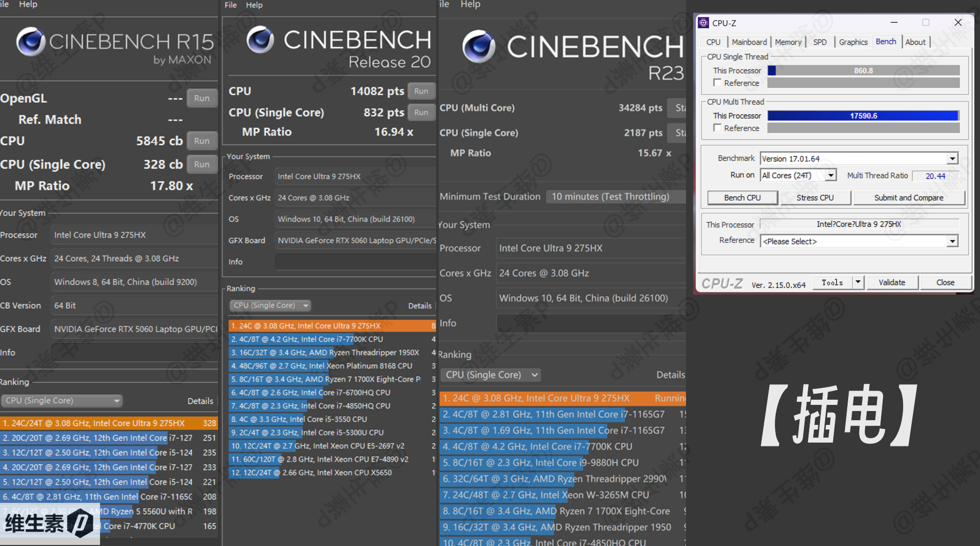This screenshot has height=546, width=980.
Task: Click the CPU-Z app icon in title bar
Action: click(x=704, y=23)
